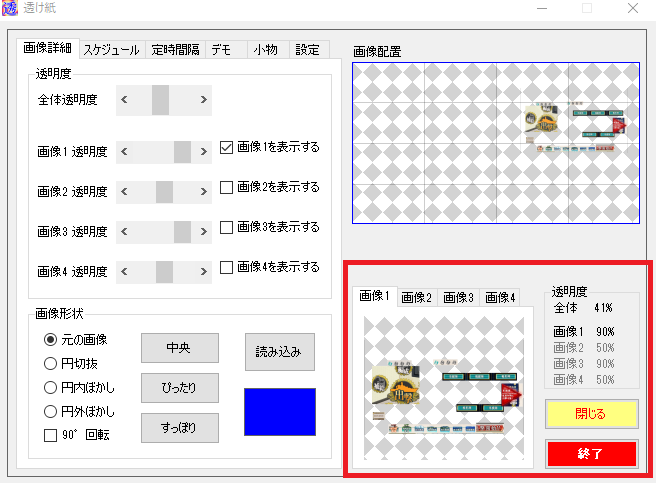Click the image thumbnail in 画像配置 area

click(x=575, y=126)
